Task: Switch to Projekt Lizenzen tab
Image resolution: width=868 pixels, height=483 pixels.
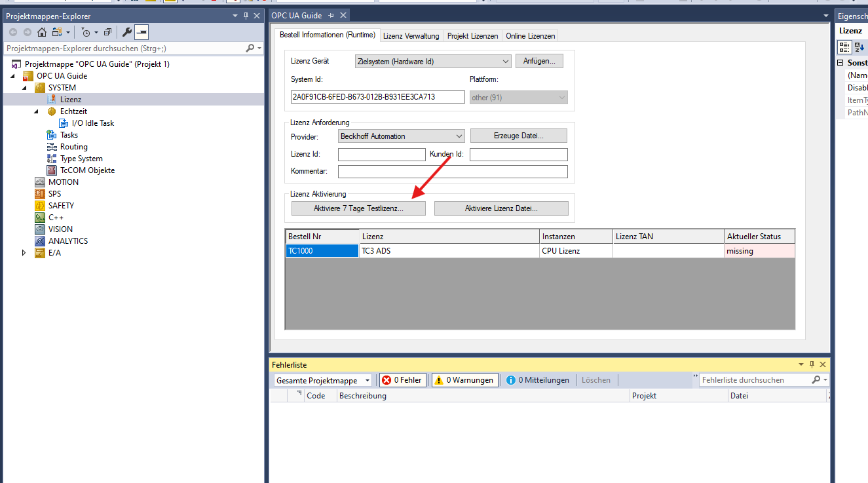Action: 472,36
